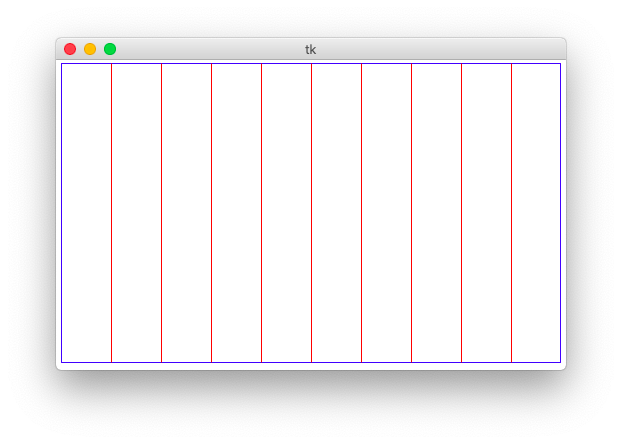
Task: Close the tk window using red button
Action: tap(70, 49)
